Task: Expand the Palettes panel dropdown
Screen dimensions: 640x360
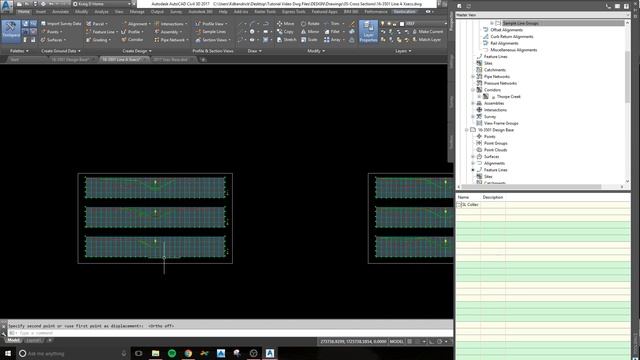Action: click(19, 51)
